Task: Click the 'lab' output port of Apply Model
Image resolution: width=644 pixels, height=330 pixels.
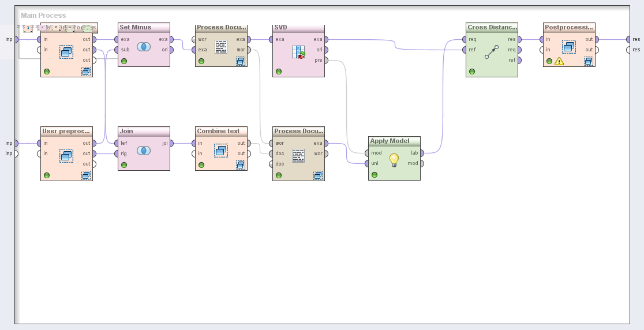Action: 422,153
